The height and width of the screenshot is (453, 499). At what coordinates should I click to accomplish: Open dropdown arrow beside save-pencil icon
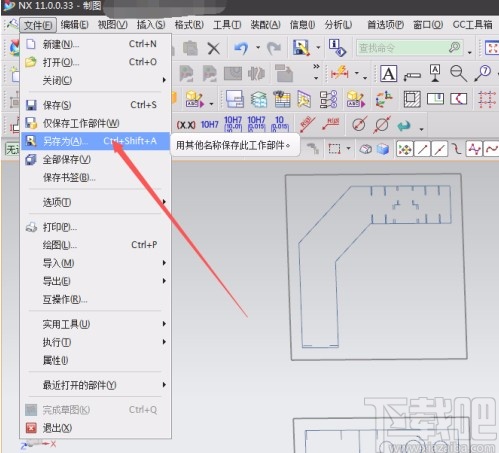[x=318, y=47]
